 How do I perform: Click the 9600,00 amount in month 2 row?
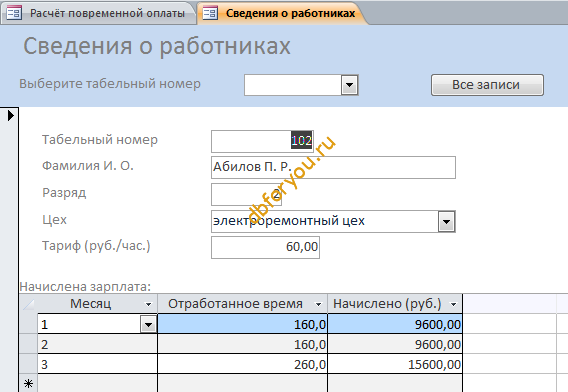tap(395, 344)
